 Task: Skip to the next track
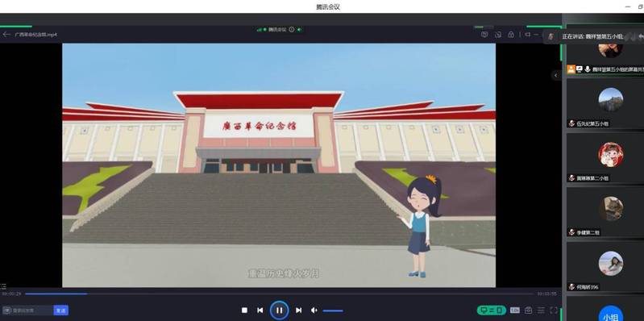[x=298, y=311]
